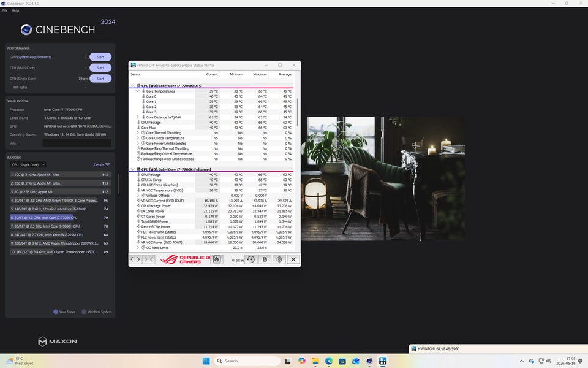
Task: Open volume control from the system tray
Action: click(549, 361)
